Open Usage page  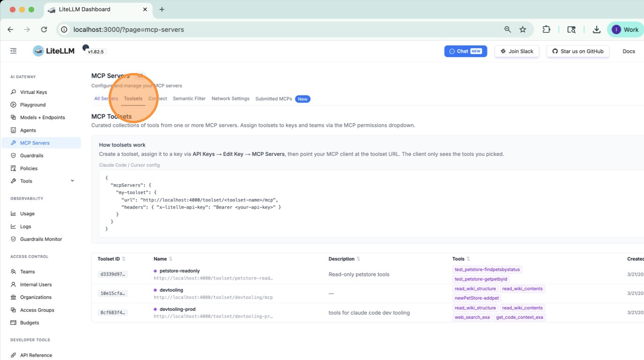click(27, 213)
